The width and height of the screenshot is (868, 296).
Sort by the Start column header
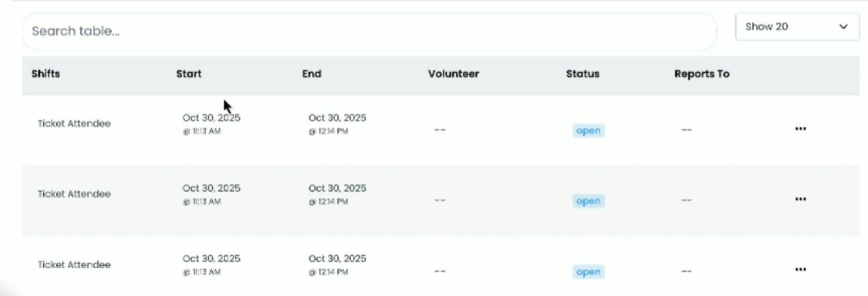coord(189,74)
